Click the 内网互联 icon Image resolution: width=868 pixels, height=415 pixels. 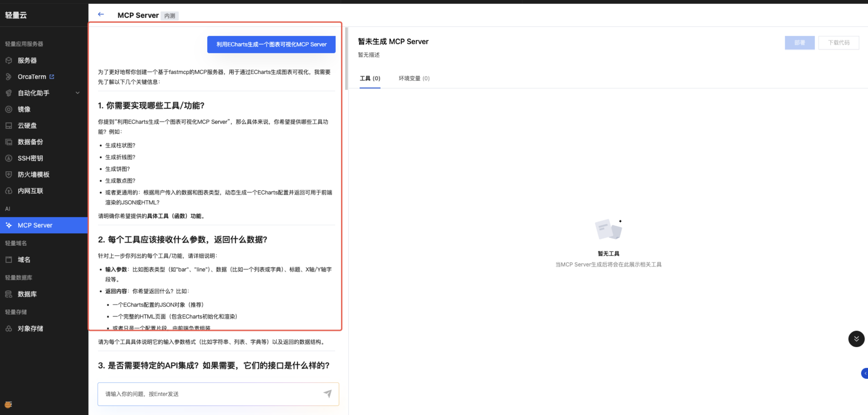(x=9, y=191)
